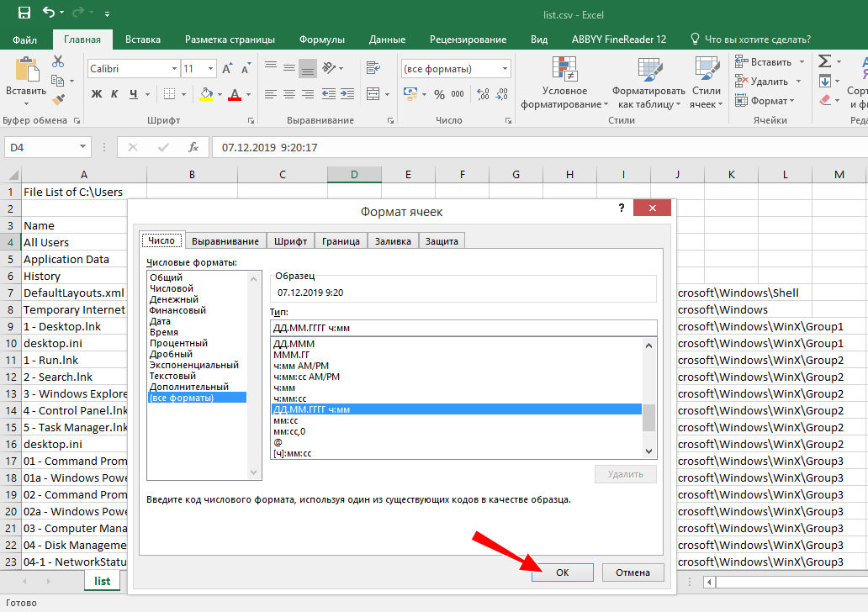868x612 pixels.
Task: Open Условное форматирование in the ribbon
Action: click(564, 84)
